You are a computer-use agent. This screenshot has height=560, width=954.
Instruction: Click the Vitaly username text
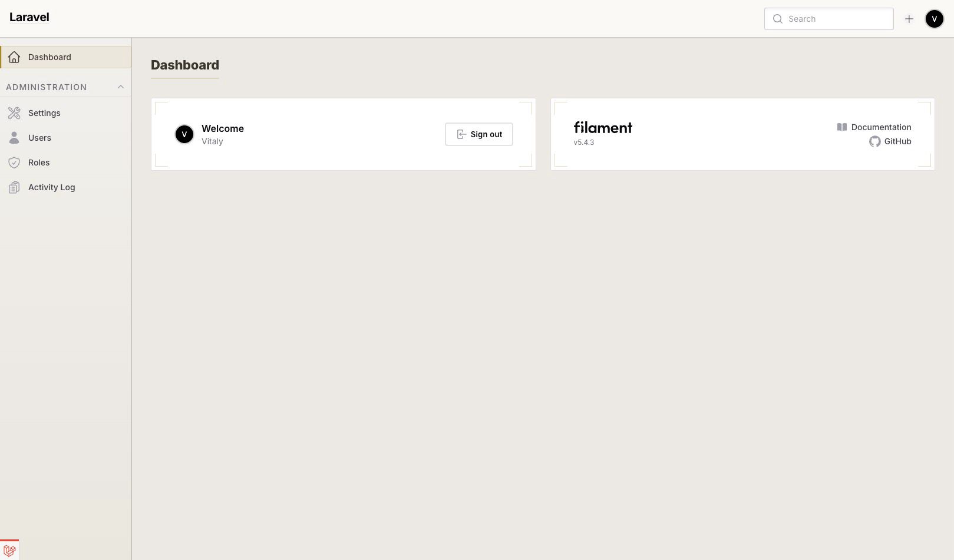pos(212,141)
